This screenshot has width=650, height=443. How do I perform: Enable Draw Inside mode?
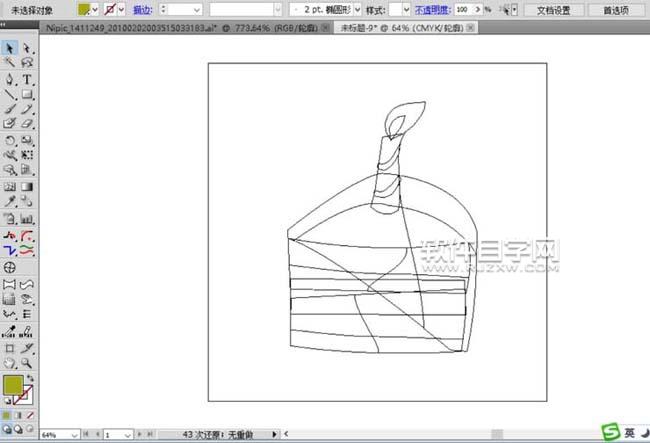30,429
